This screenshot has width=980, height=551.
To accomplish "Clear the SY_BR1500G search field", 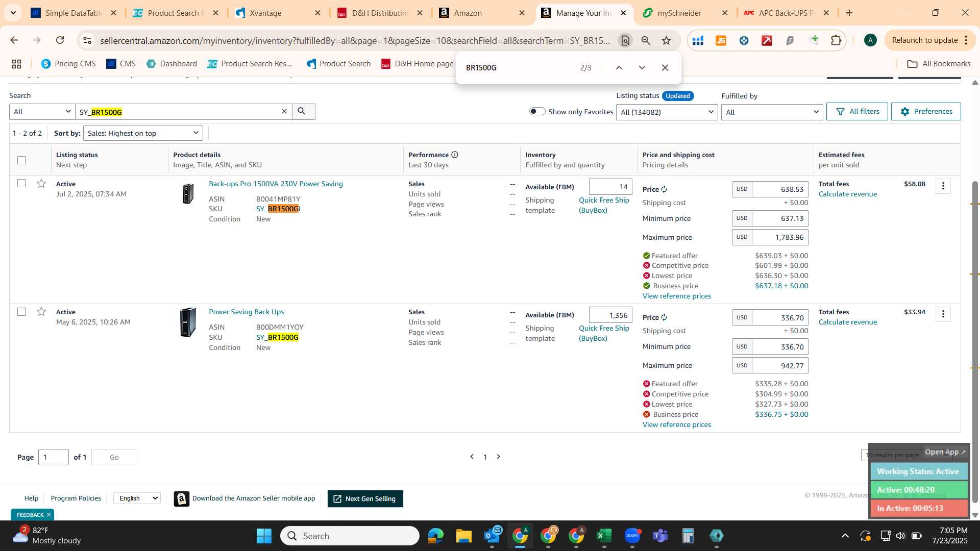I will (284, 111).
